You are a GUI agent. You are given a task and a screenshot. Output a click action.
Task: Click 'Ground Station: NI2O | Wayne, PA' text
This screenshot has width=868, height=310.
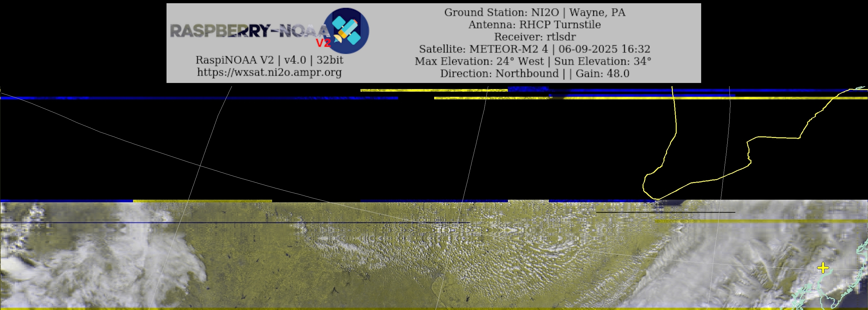coord(535,13)
